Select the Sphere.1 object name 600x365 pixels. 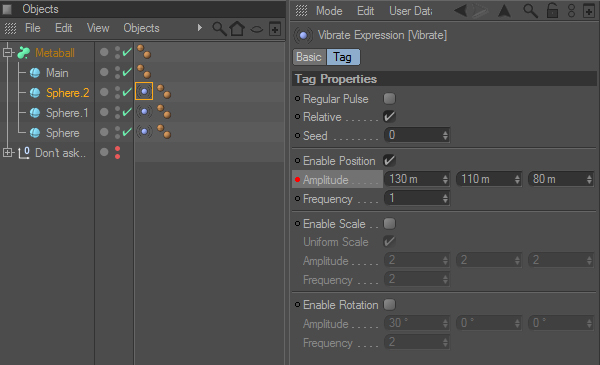[67, 113]
